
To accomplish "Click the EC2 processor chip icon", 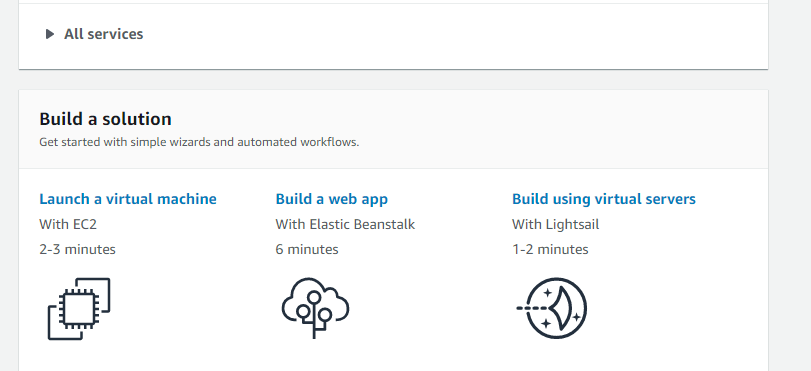I will [x=79, y=308].
